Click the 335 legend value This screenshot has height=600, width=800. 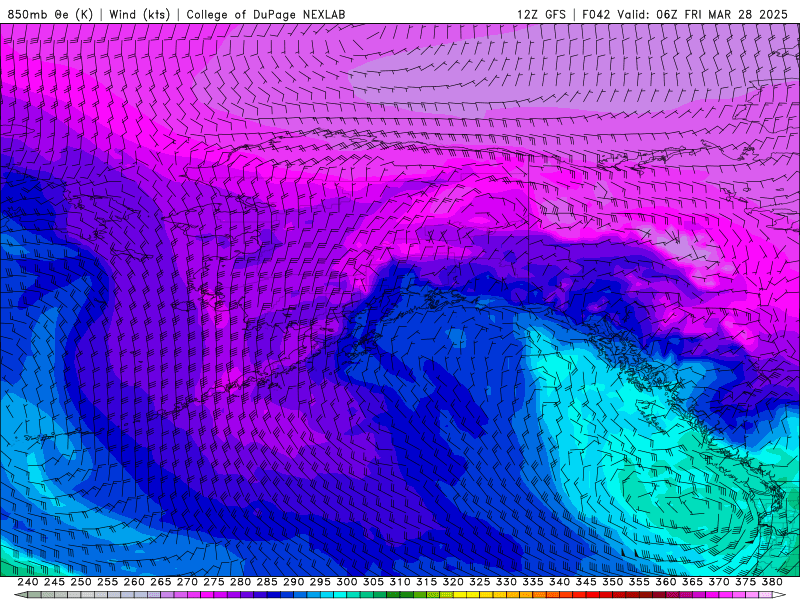pos(533,582)
